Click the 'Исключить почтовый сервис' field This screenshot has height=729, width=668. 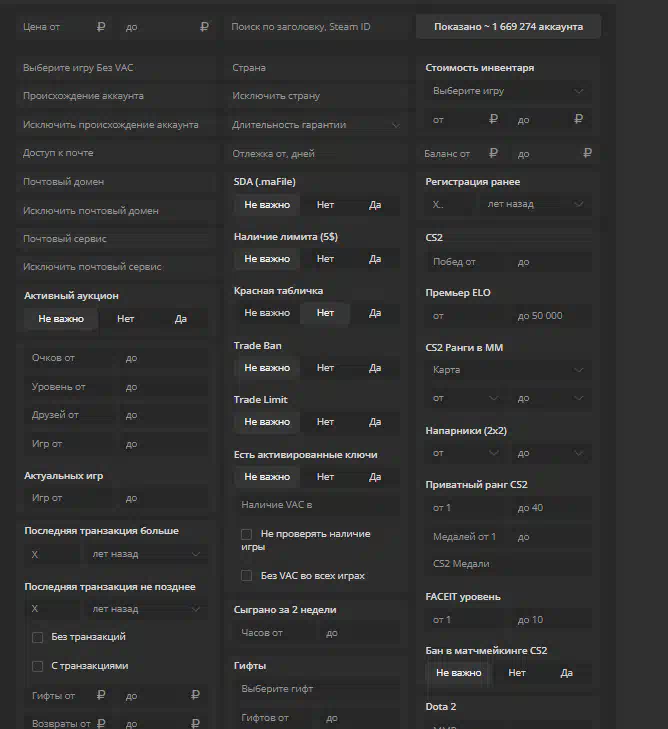[116, 267]
